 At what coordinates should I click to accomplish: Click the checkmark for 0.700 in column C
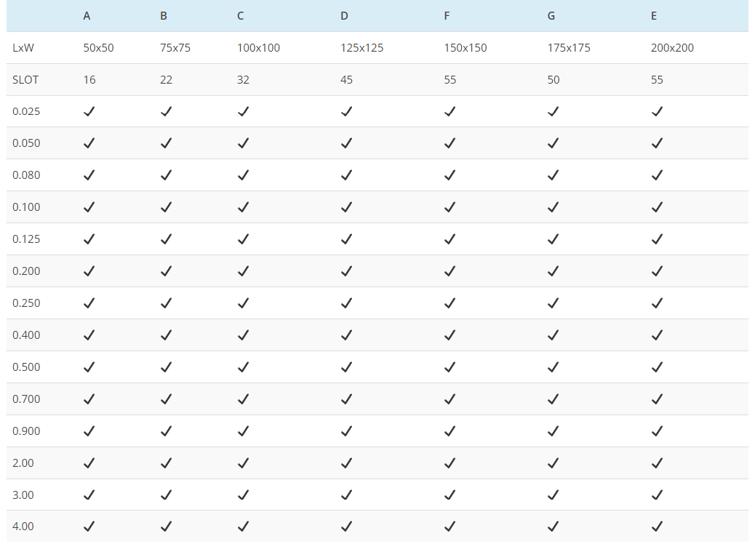243,399
